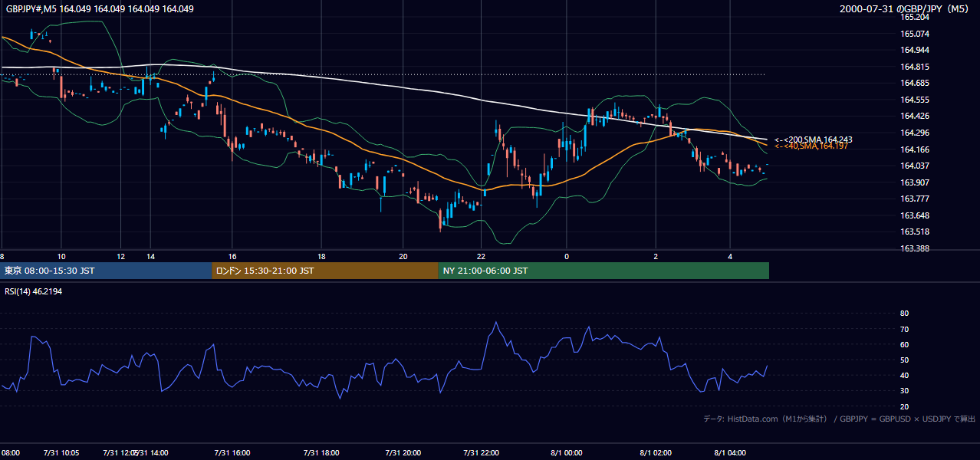
Task: Click the 164.037 price axis label
Action: pyautogui.click(x=915, y=166)
